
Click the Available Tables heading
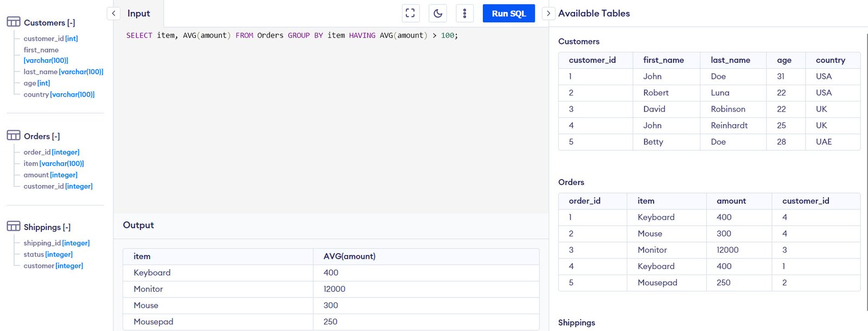594,14
